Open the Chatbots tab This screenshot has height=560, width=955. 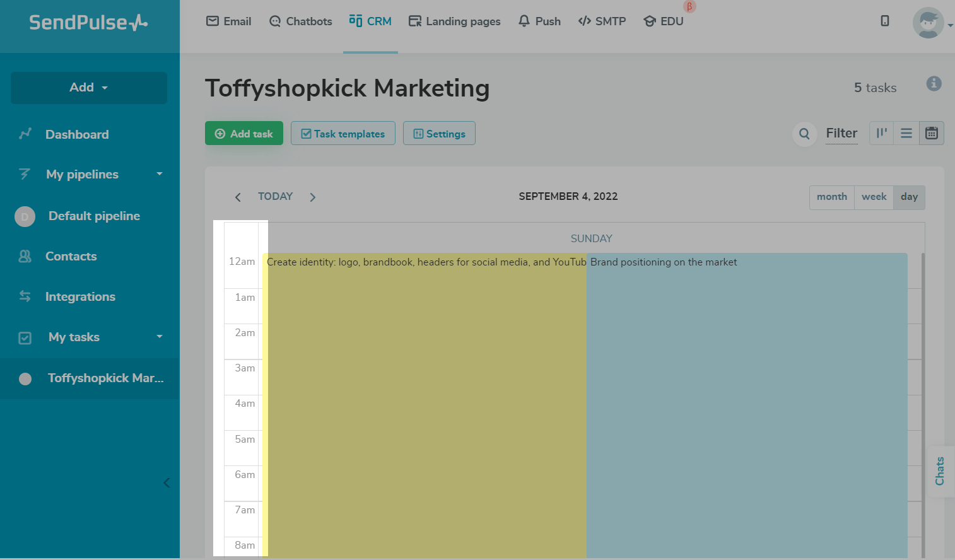pos(300,21)
